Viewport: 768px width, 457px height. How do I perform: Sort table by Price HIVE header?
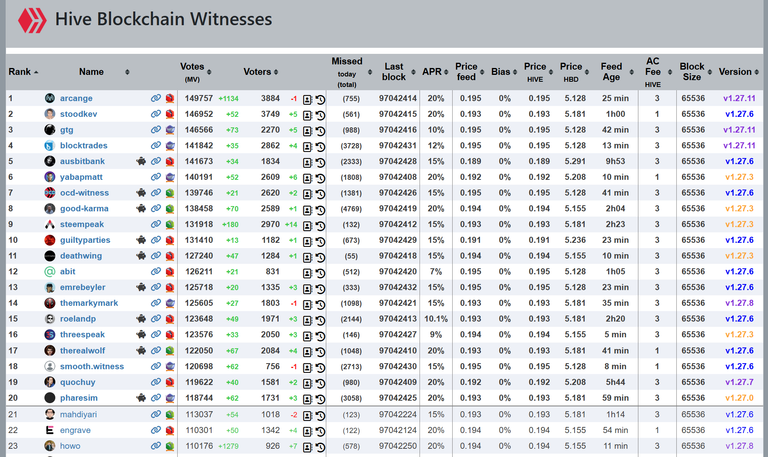point(538,72)
